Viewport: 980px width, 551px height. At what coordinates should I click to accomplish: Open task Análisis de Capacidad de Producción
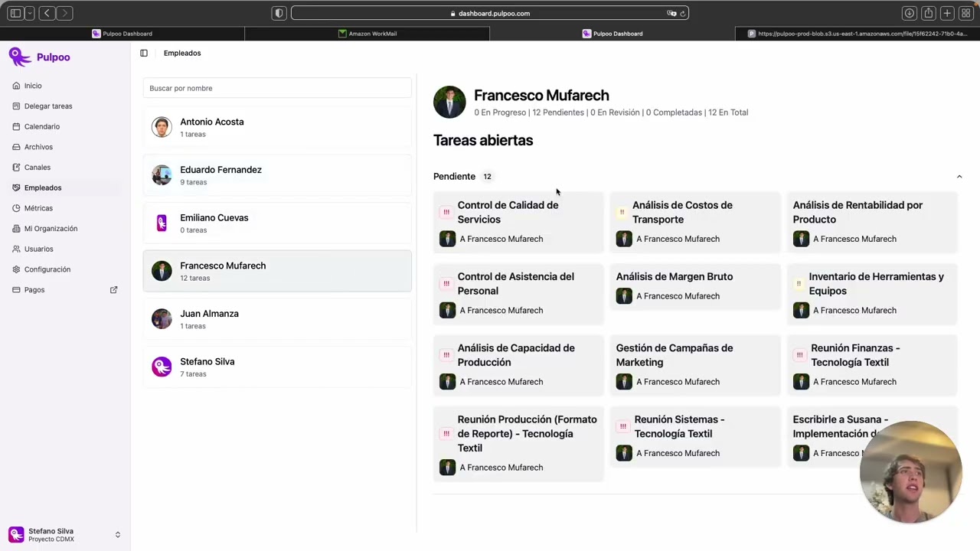pos(519,365)
